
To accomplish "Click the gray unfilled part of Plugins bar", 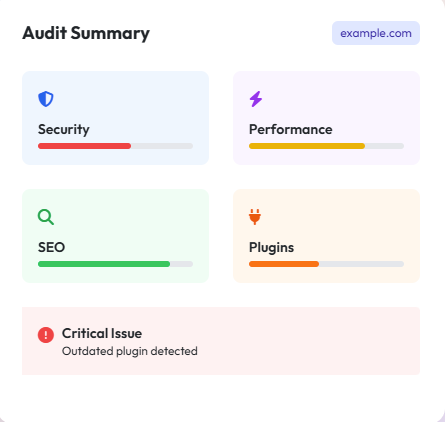I will pyautogui.click(x=361, y=264).
